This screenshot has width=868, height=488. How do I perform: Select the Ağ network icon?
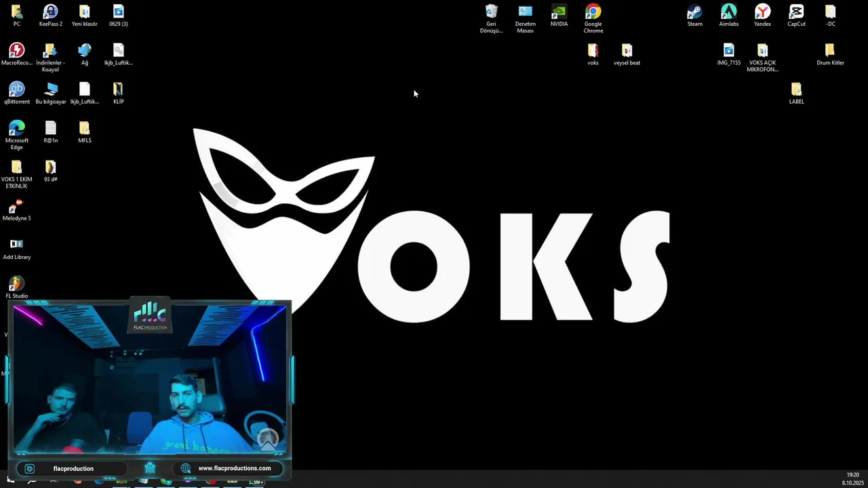point(85,54)
